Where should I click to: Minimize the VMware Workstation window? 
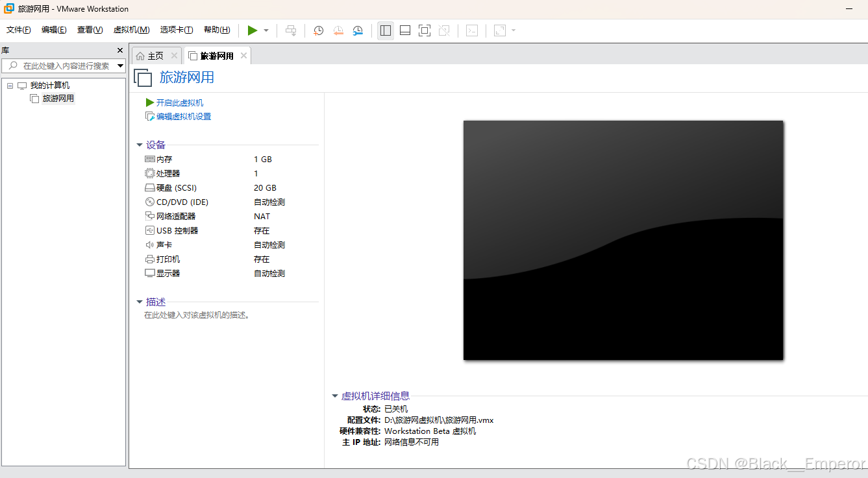pyautogui.click(x=849, y=8)
